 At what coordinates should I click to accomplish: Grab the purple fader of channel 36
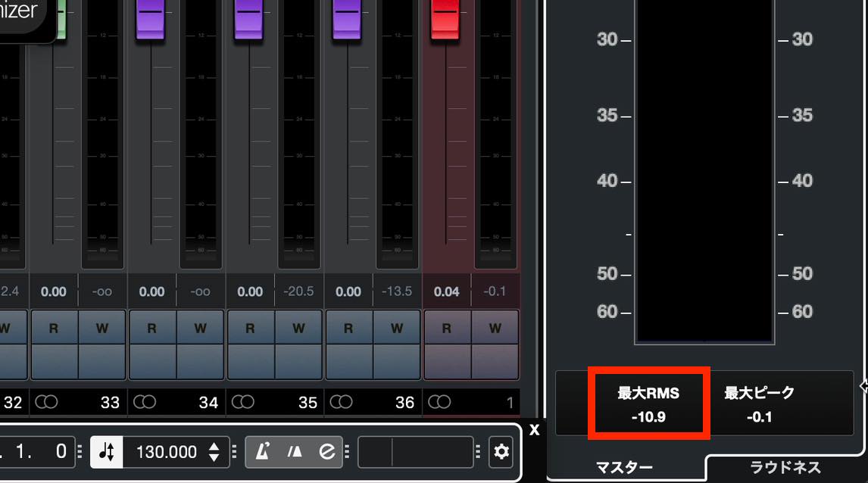pos(347,20)
